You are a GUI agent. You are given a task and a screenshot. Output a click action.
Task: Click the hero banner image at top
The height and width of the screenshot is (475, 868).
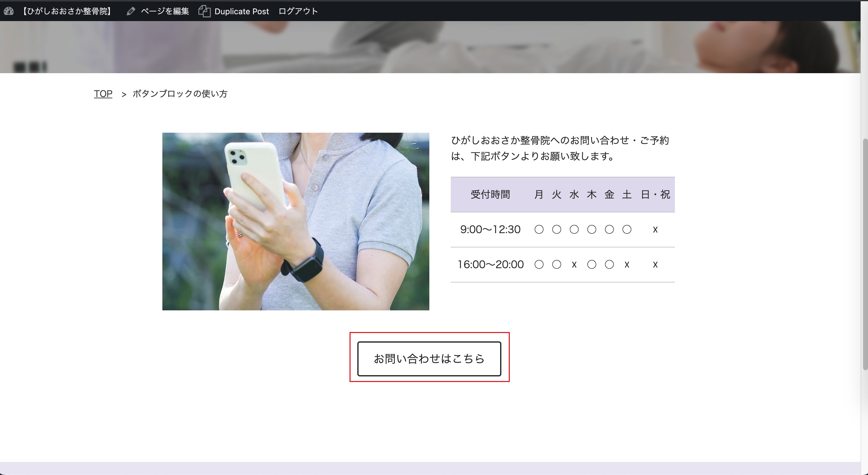(430, 47)
